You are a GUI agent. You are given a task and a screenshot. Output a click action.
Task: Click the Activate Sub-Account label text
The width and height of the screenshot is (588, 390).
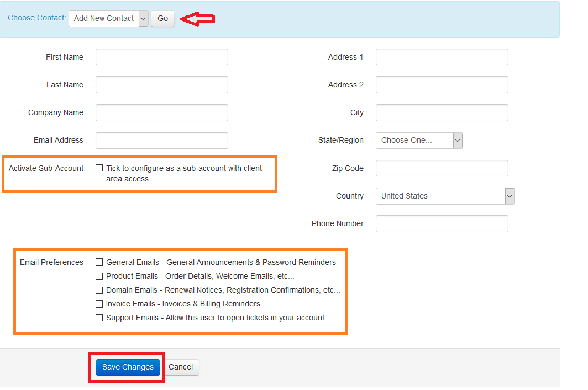[46, 168]
